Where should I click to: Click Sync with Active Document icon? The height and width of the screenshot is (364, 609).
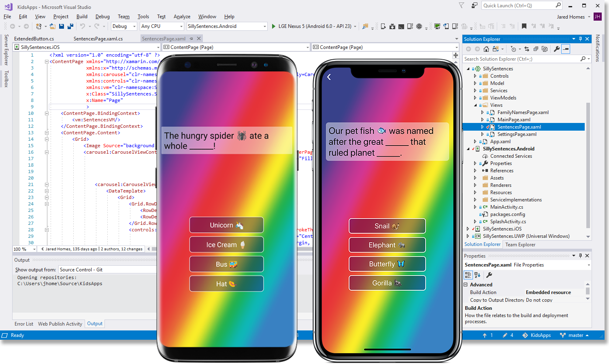pyautogui.click(x=527, y=49)
